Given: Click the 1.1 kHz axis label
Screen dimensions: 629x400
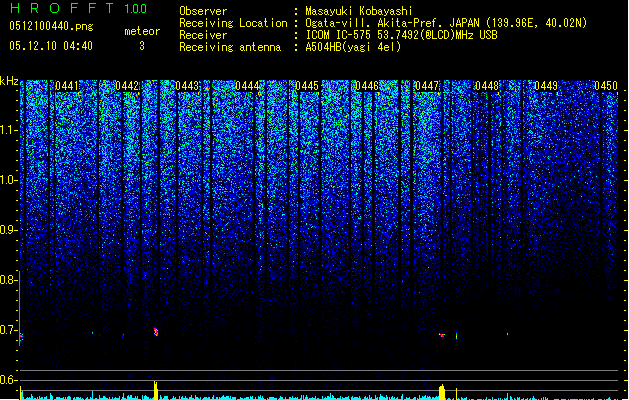Looking at the screenshot, I should point(8,130).
